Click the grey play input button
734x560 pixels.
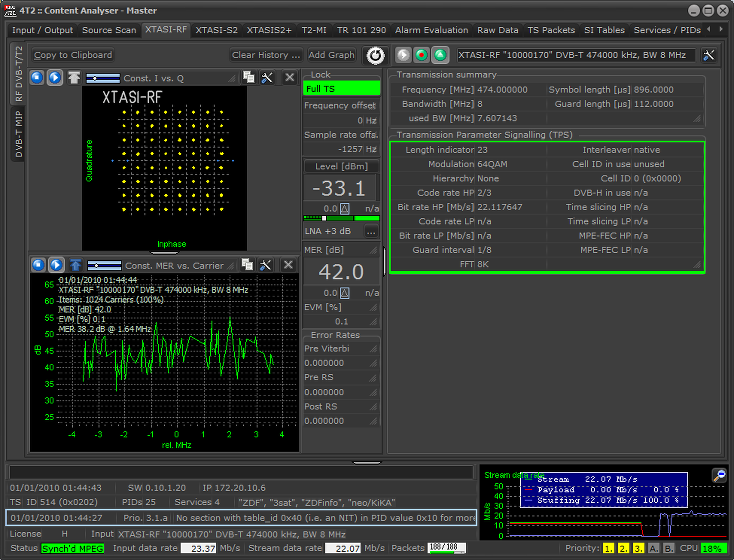[403, 55]
